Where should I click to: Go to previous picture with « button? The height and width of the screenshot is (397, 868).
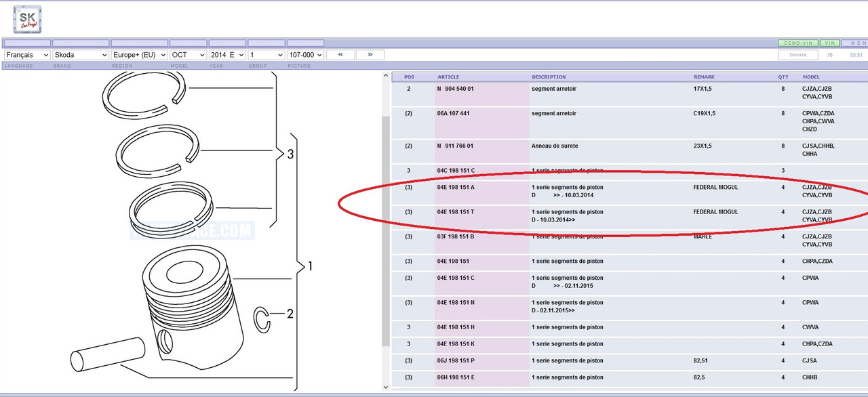coord(340,55)
